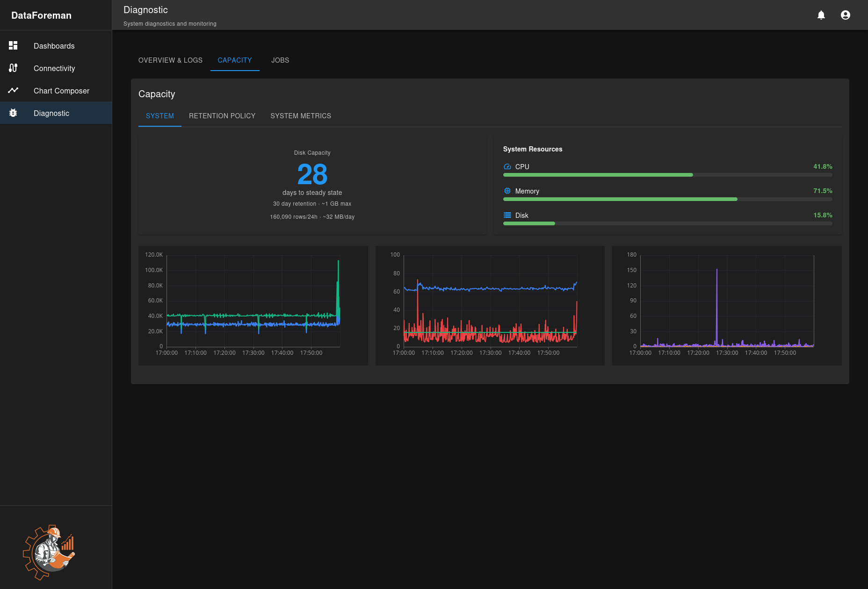This screenshot has width=868, height=589.
Task: Click the Disk Capacity days counter
Action: pyautogui.click(x=312, y=175)
